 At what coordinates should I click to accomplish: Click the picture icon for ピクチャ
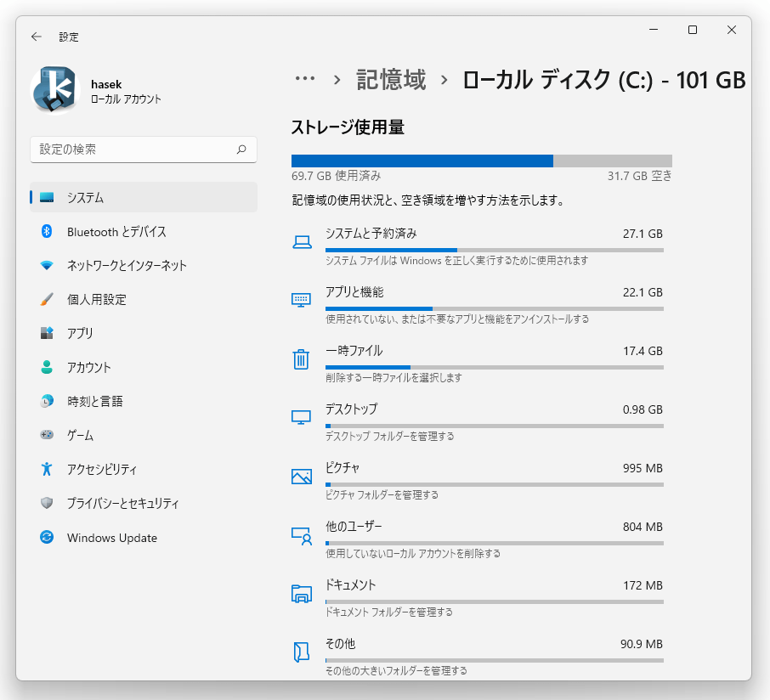(x=302, y=477)
